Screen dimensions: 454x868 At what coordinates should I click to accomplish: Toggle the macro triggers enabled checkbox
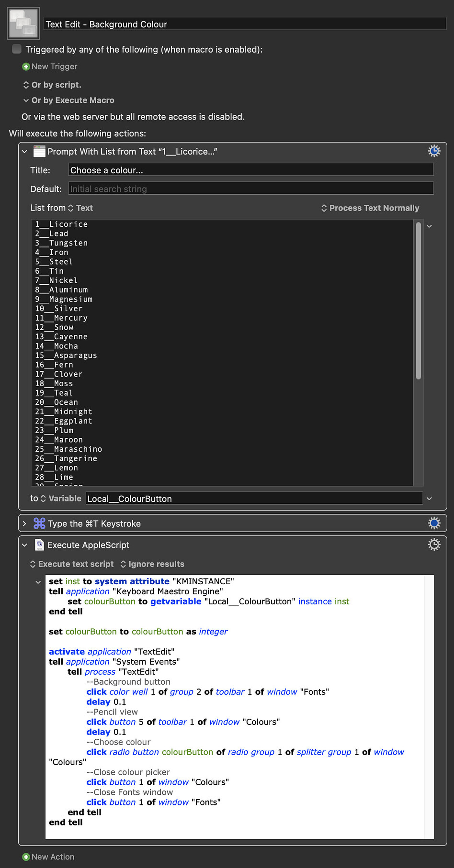coord(17,49)
